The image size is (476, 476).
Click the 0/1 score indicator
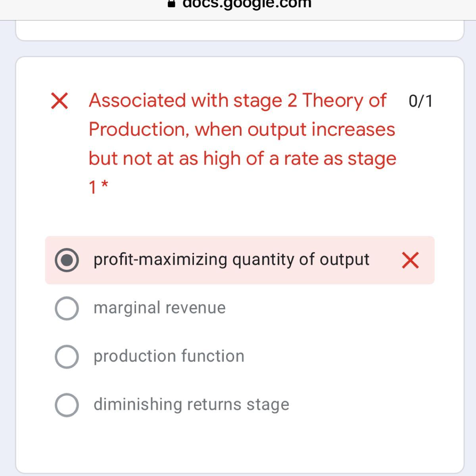pyautogui.click(x=420, y=101)
